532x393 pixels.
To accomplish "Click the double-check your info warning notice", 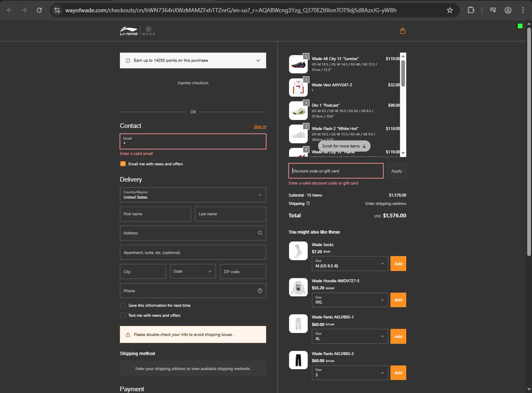I will [x=193, y=334].
